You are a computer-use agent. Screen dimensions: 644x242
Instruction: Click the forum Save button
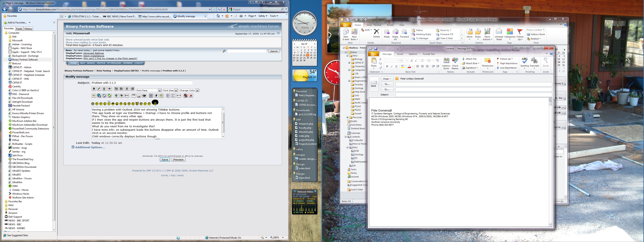tap(165, 160)
